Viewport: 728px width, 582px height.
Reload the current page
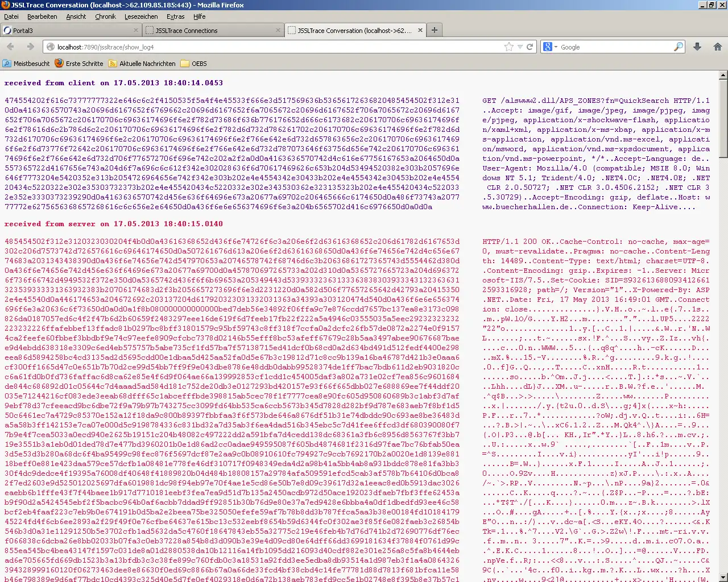pos(530,47)
